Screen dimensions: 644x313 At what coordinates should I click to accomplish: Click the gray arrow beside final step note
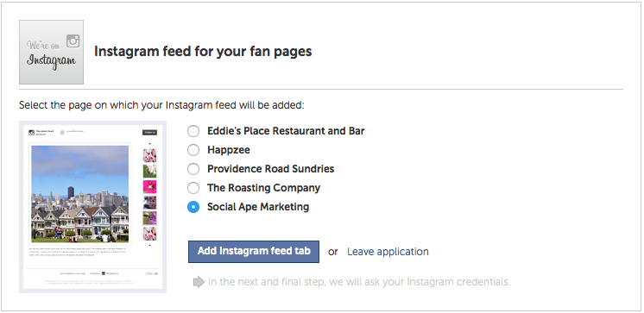click(199, 282)
